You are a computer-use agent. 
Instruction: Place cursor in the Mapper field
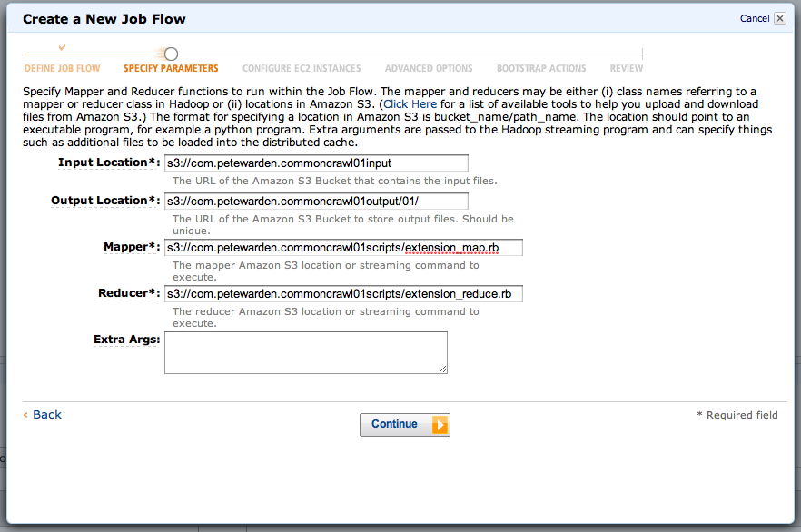pos(343,248)
